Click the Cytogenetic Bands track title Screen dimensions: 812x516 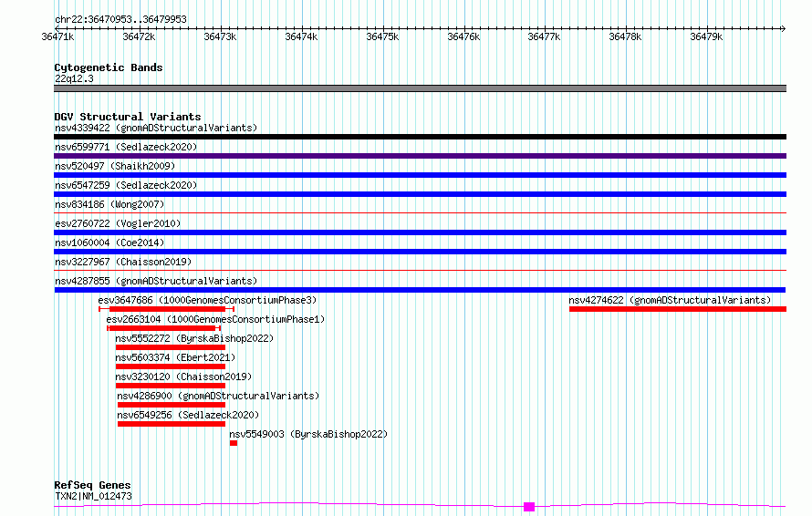[x=109, y=67]
